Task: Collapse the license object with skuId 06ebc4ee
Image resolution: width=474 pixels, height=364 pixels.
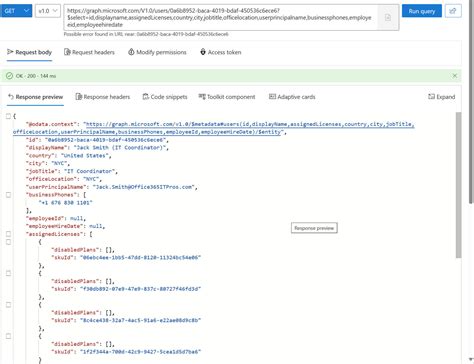Action: point(8,242)
